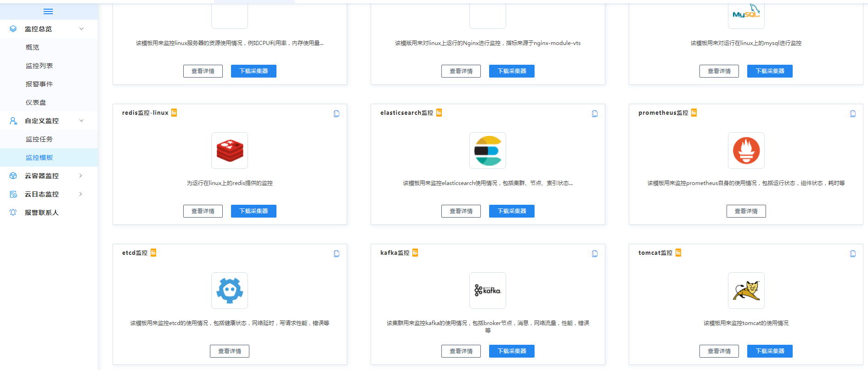Download collector for kafka监控

click(x=512, y=351)
